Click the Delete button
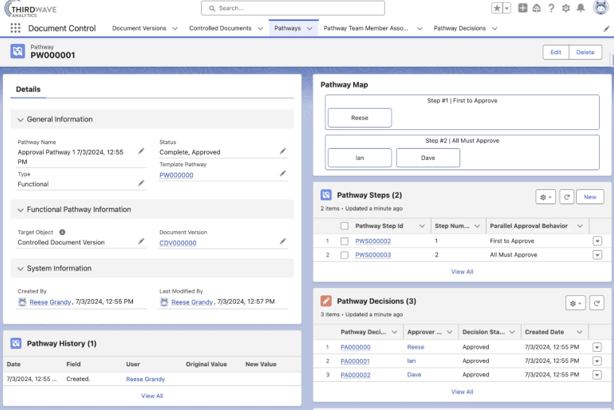This screenshot has height=410, width=614. (x=585, y=52)
